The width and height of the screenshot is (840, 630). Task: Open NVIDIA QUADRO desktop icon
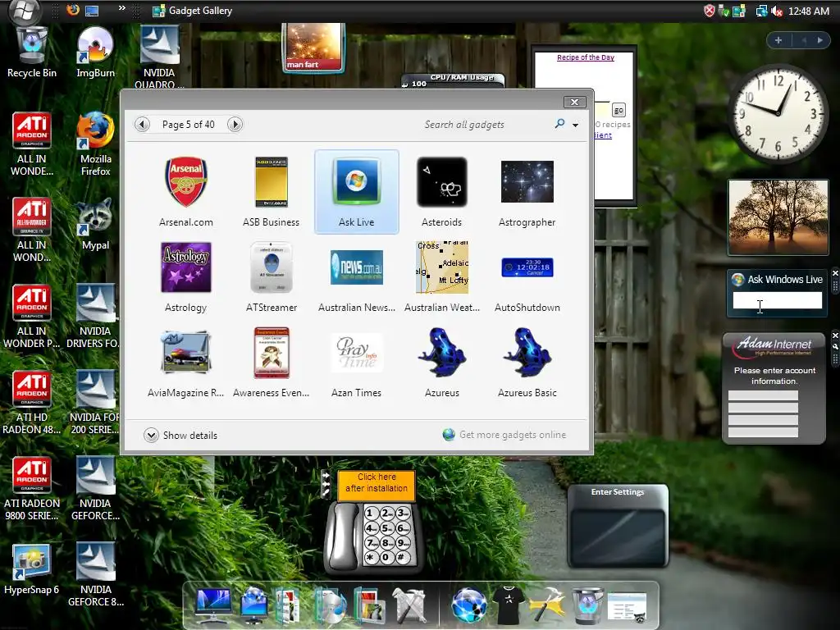pyautogui.click(x=159, y=58)
